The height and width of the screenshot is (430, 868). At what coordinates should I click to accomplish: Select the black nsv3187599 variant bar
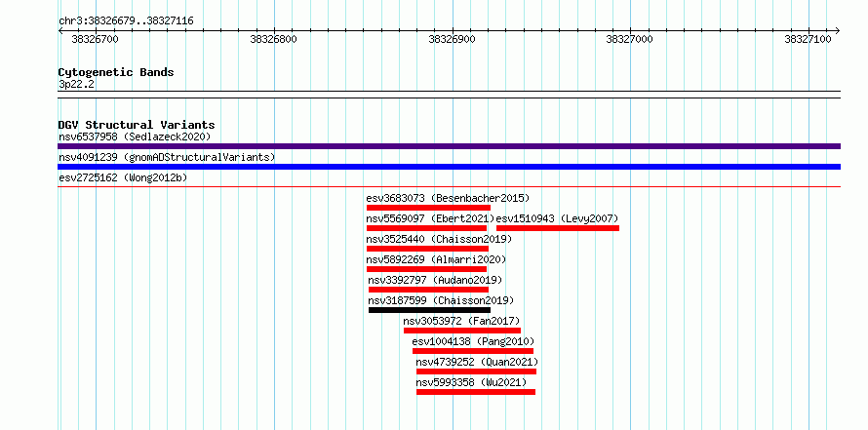pyautogui.click(x=429, y=310)
